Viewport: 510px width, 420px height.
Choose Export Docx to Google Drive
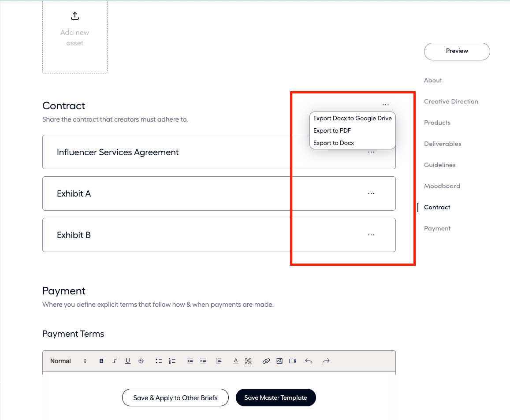(352, 119)
